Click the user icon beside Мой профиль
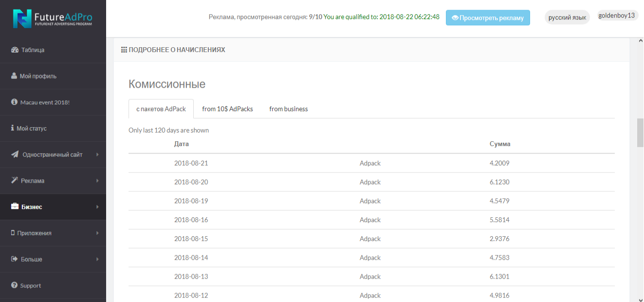644x302 pixels. pyautogui.click(x=14, y=76)
